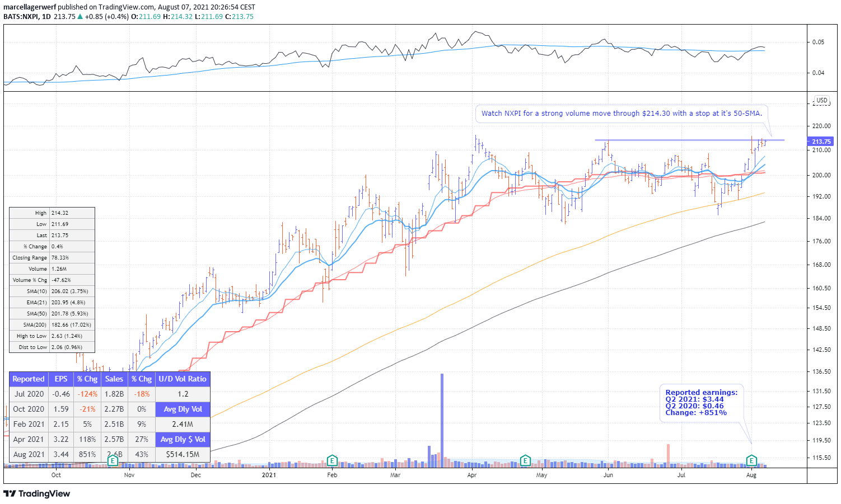The width and height of the screenshot is (841, 504).
Task: Click the 851% cell in earnings table
Action: click(x=87, y=455)
